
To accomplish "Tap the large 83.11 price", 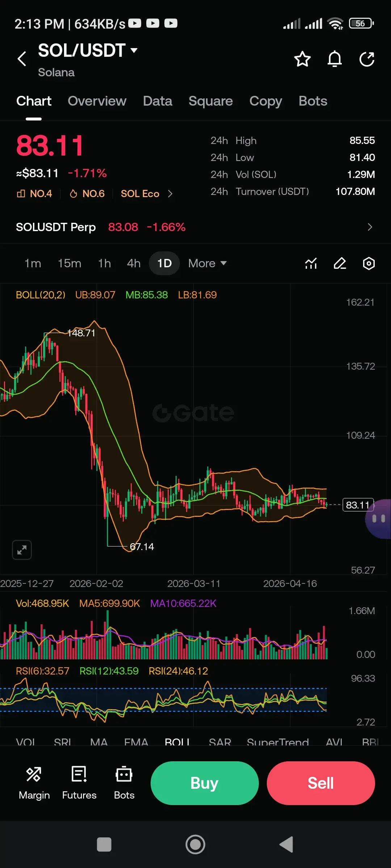I will [x=50, y=146].
